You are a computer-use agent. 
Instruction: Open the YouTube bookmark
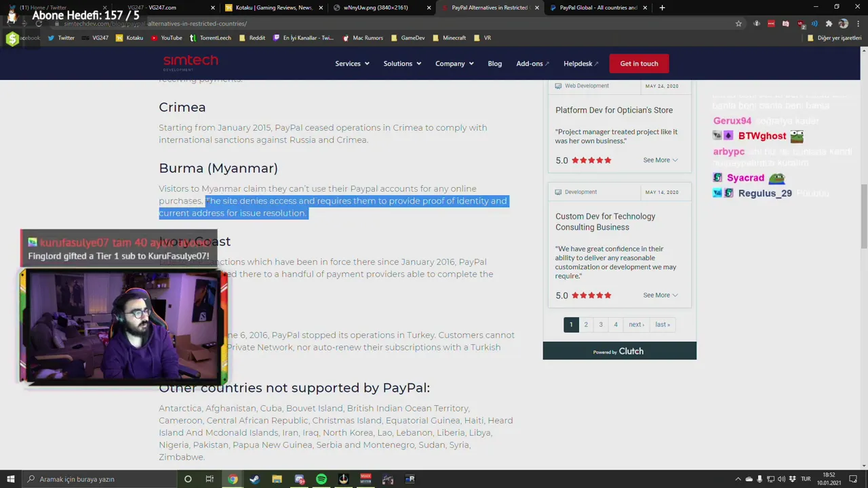166,38
